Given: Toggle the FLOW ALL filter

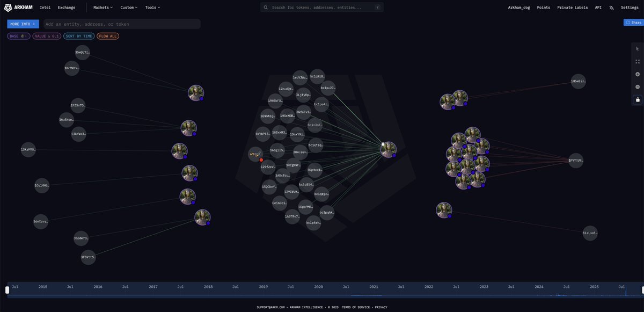Looking at the screenshot, I should point(108,36).
